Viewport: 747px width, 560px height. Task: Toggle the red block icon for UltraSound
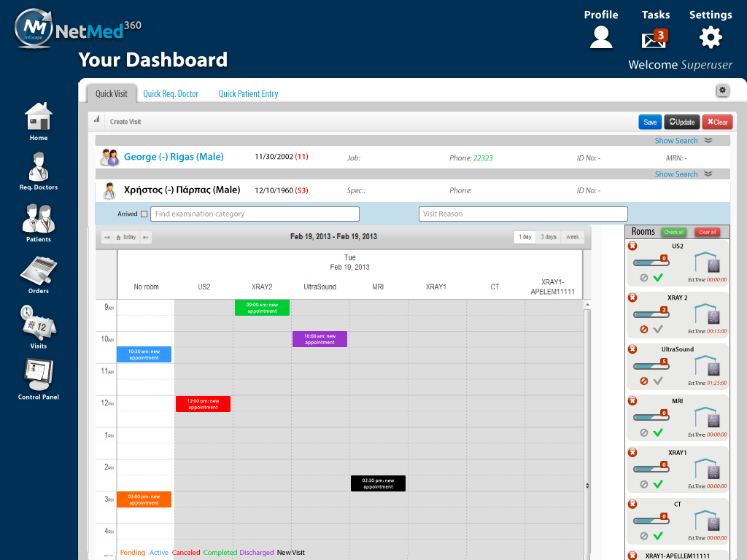pos(643,381)
